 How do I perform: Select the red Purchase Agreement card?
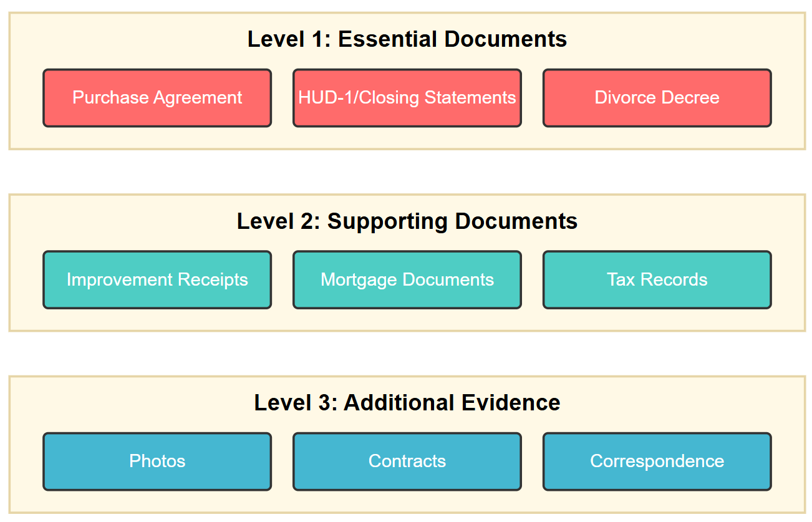(x=157, y=98)
